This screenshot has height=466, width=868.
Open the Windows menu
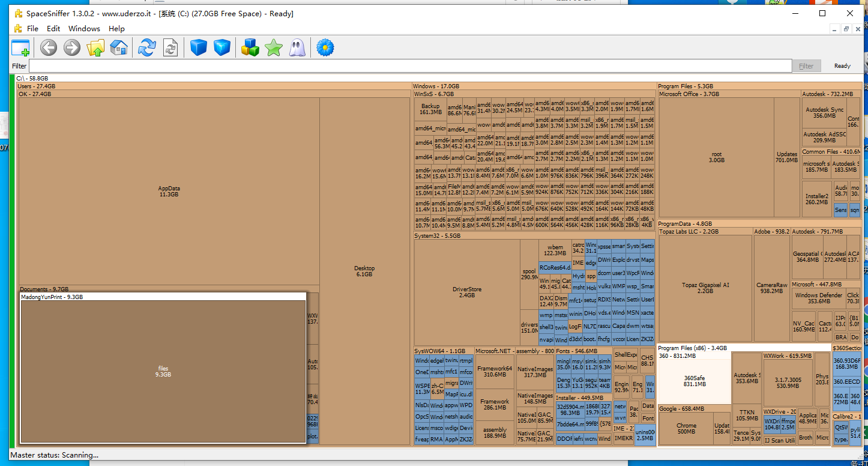click(x=84, y=28)
